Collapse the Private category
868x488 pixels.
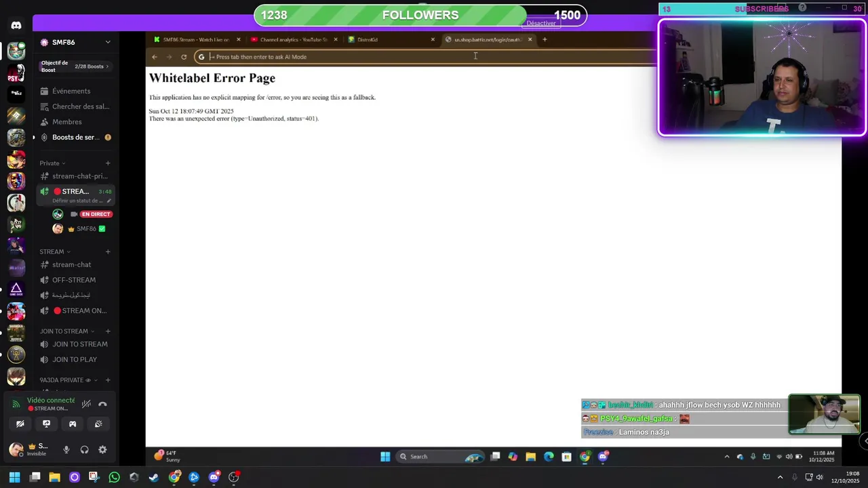pos(52,163)
